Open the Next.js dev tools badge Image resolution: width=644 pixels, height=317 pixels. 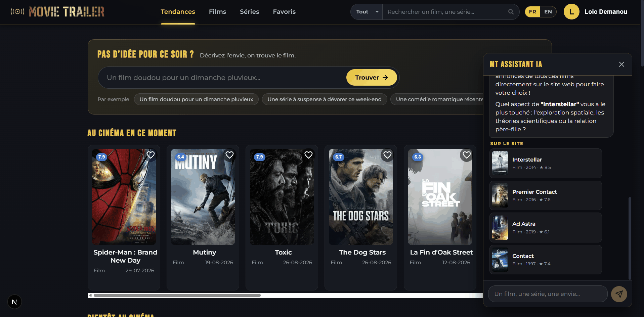[14, 302]
